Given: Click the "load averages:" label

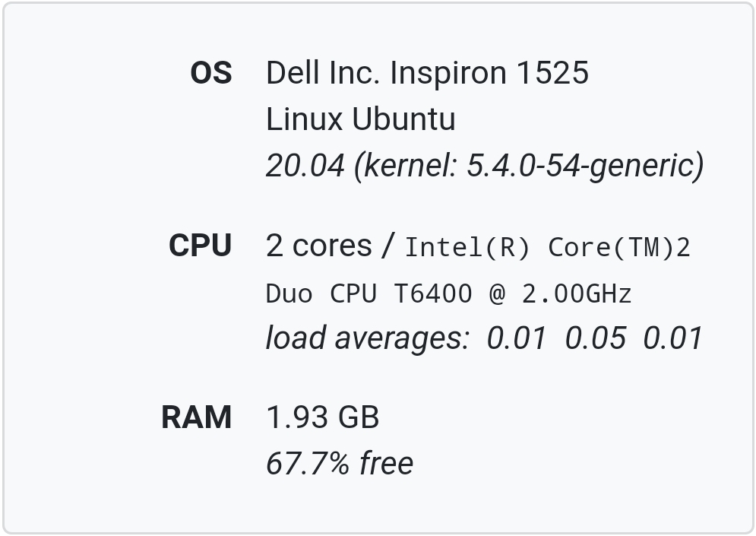Looking at the screenshot, I should (368, 338).
